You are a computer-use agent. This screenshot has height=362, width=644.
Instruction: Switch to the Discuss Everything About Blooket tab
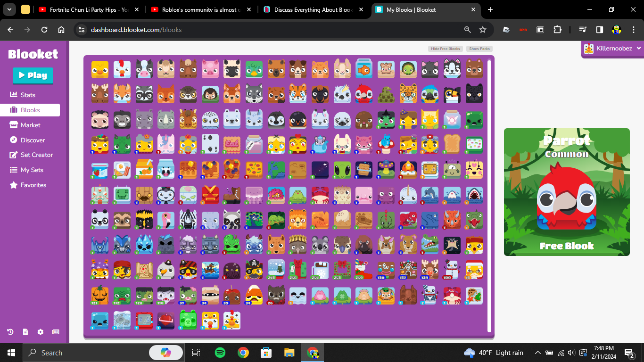point(314,9)
